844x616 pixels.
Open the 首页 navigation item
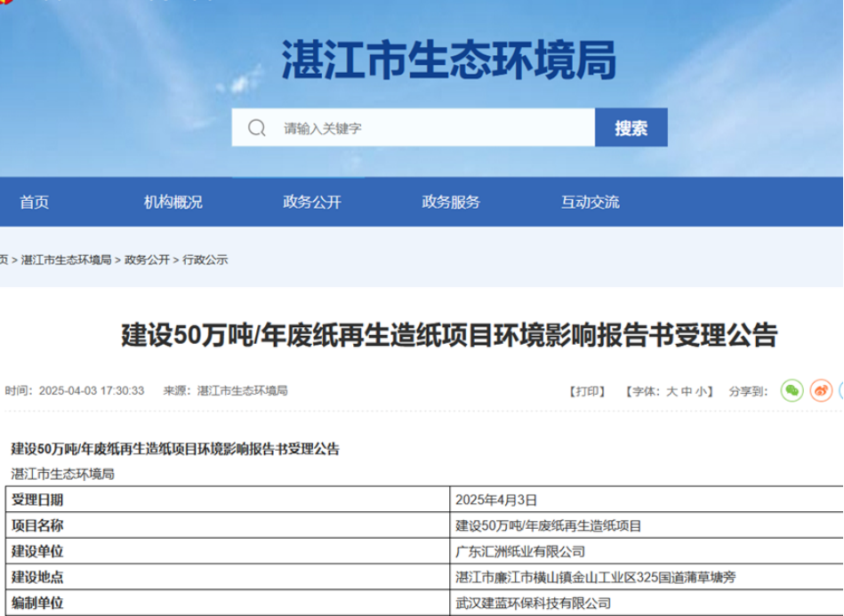click(x=35, y=202)
